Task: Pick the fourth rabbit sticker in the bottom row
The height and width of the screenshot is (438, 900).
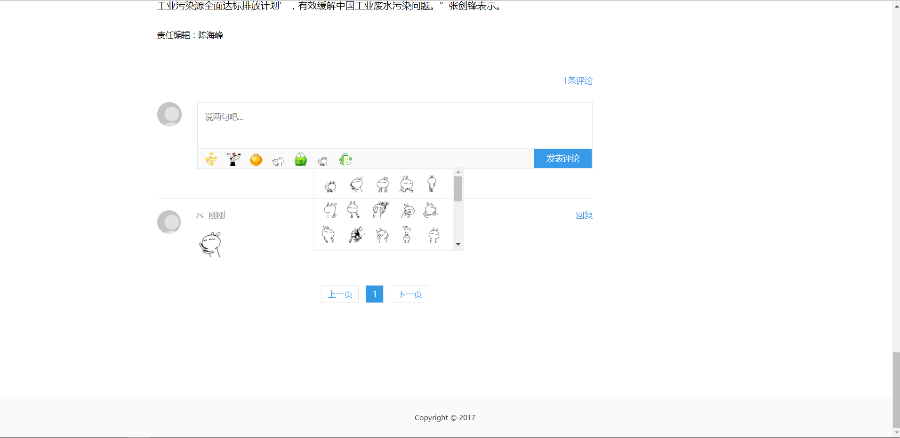Action: (407, 235)
